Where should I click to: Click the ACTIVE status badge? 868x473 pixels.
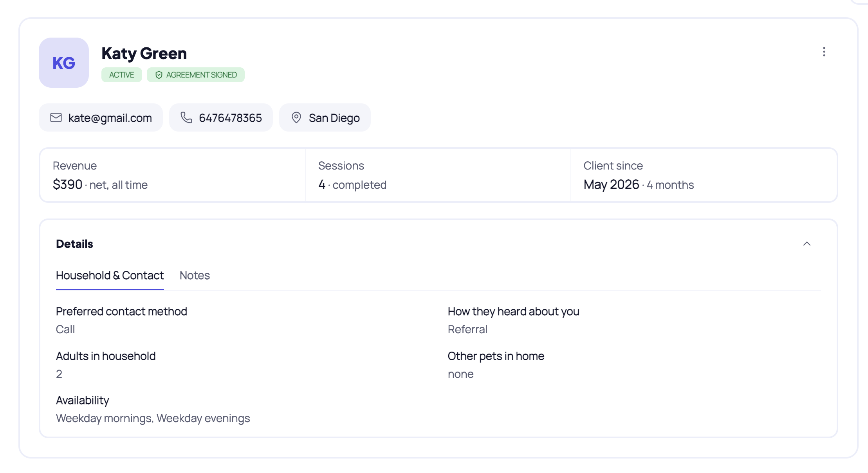pyautogui.click(x=122, y=75)
